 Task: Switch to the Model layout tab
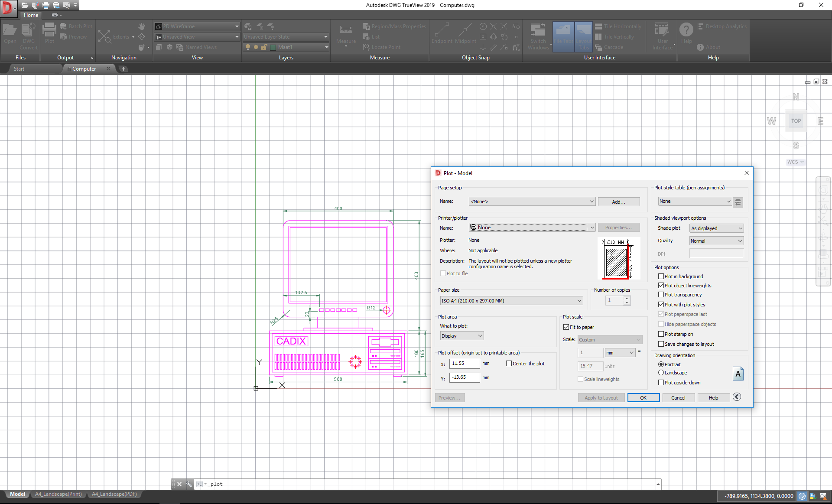(x=18, y=494)
